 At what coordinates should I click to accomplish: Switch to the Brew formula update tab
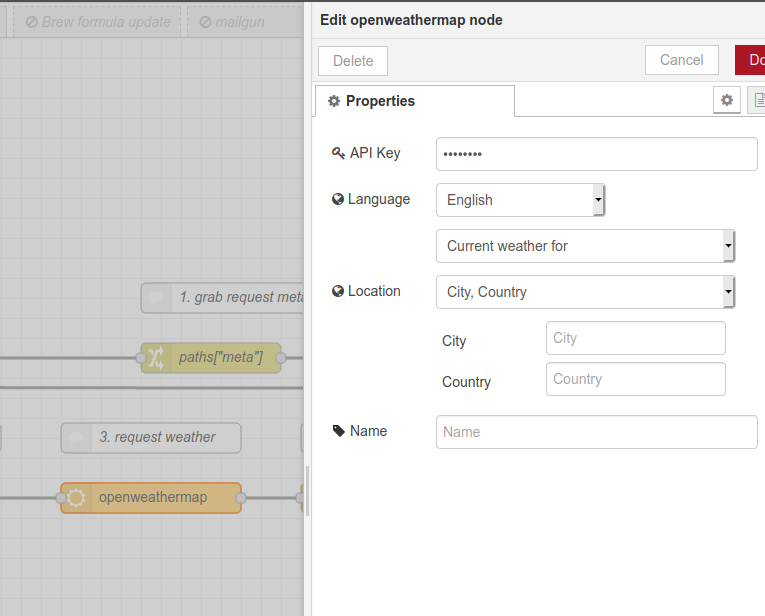click(98, 22)
